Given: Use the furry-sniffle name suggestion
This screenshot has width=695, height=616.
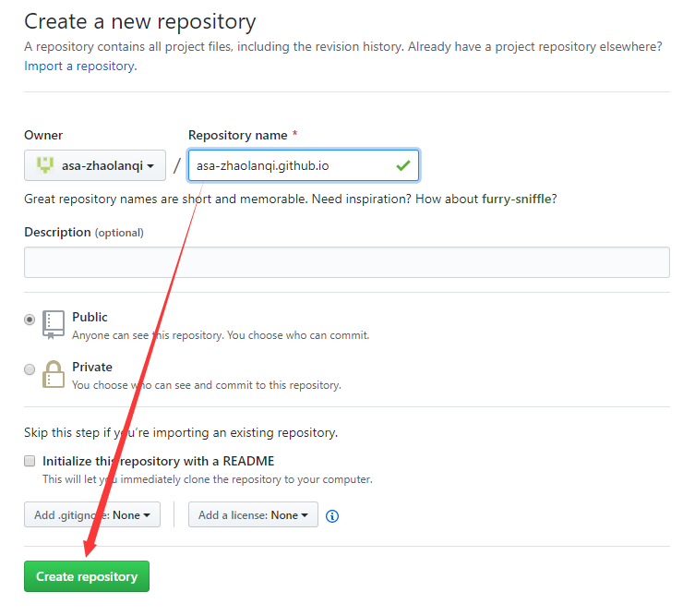Looking at the screenshot, I should click(x=517, y=199).
